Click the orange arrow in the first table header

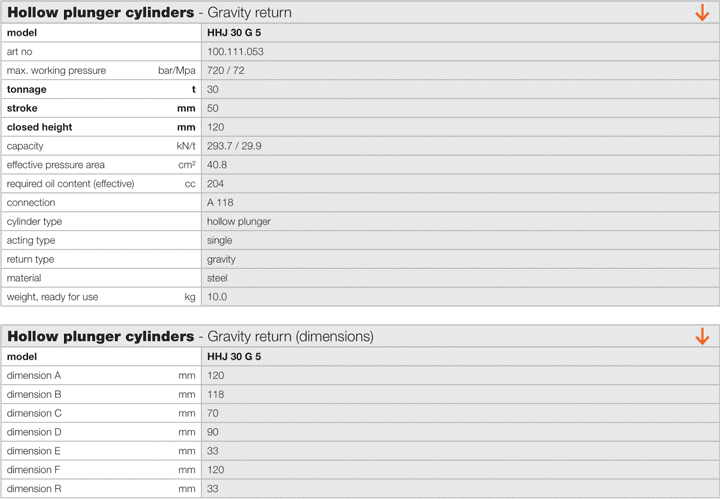(702, 13)
